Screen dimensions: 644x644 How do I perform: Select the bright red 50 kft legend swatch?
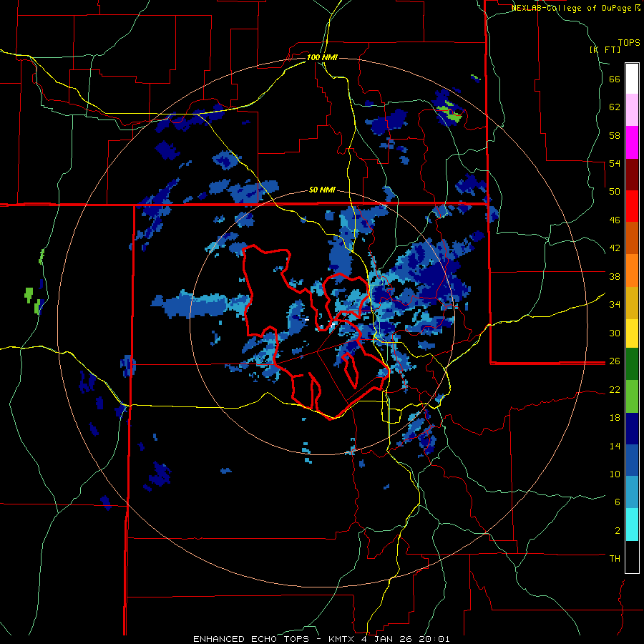[632, 206]
